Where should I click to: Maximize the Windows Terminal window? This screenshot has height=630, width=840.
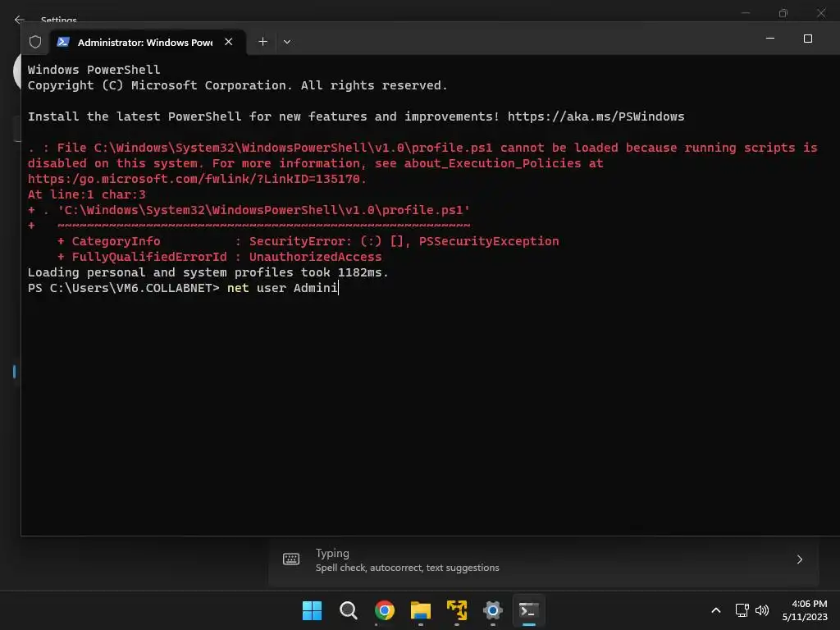click(808, 39)
